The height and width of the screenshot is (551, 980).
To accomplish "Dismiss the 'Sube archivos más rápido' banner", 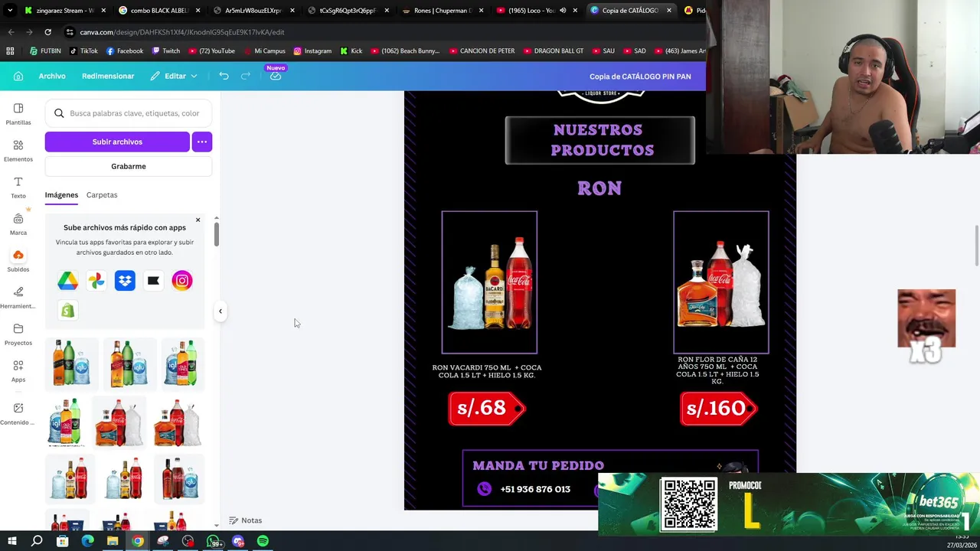I will click(198, 220).
